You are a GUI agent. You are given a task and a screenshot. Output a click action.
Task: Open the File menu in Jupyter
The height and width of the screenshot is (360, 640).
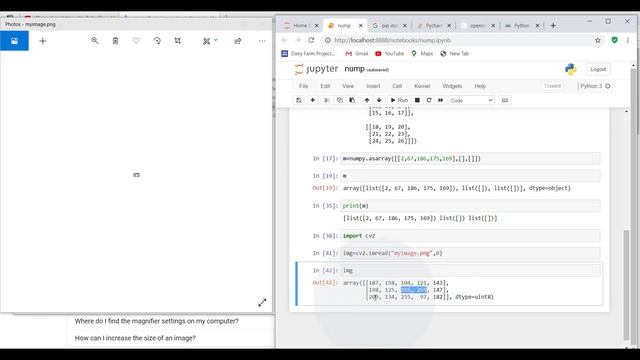pyautogui.click(x=304, y=86)
